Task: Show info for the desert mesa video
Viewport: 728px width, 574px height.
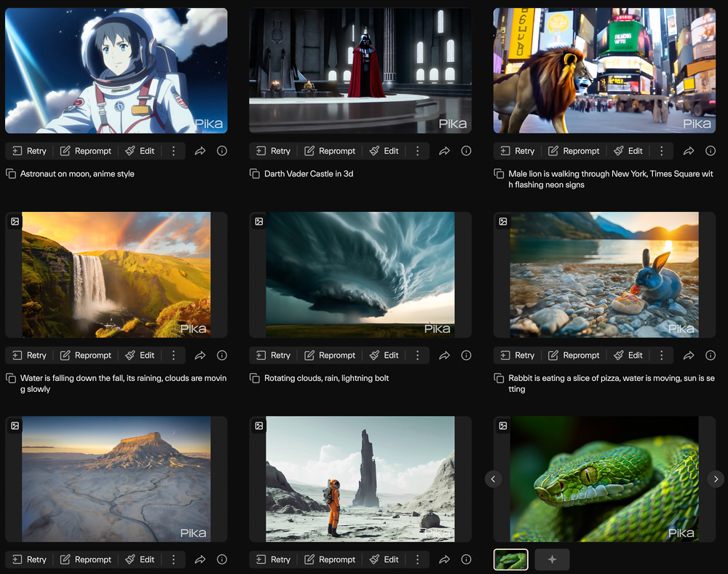Action: click(x=222, y=559)
